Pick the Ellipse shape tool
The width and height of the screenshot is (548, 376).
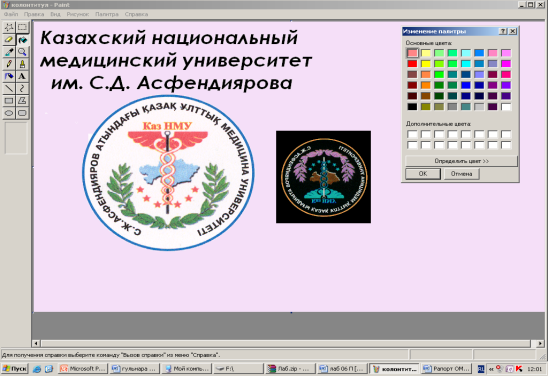point(9,113)
